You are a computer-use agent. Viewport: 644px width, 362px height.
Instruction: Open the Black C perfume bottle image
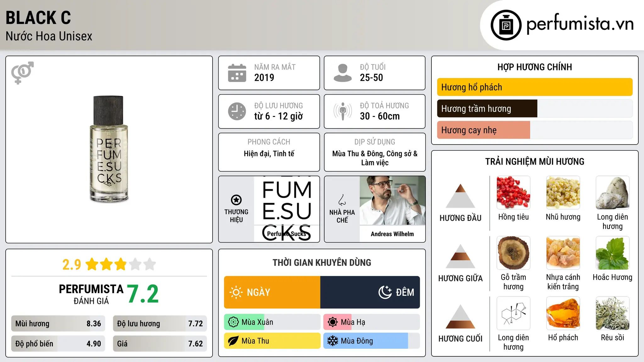coord(109,149)
